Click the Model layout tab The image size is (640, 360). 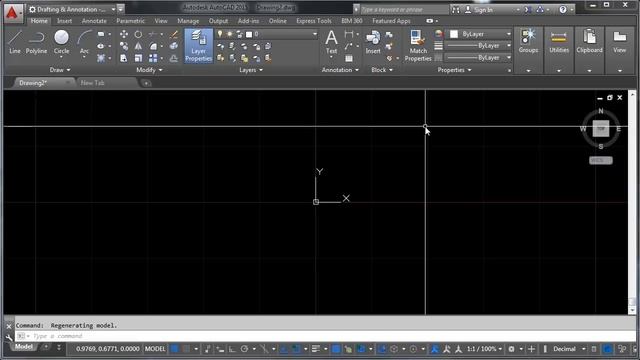pyautogui.click(x=24, y=347)
